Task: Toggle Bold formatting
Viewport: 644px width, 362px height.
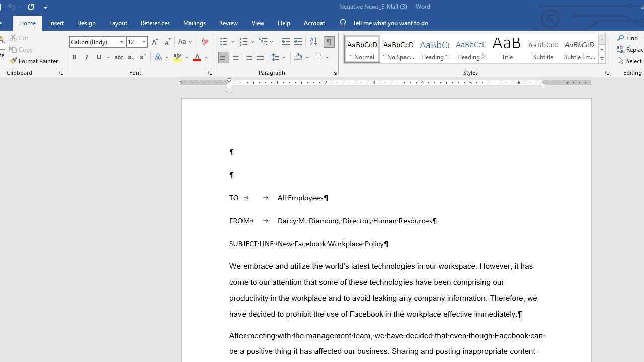Action: 74,58
